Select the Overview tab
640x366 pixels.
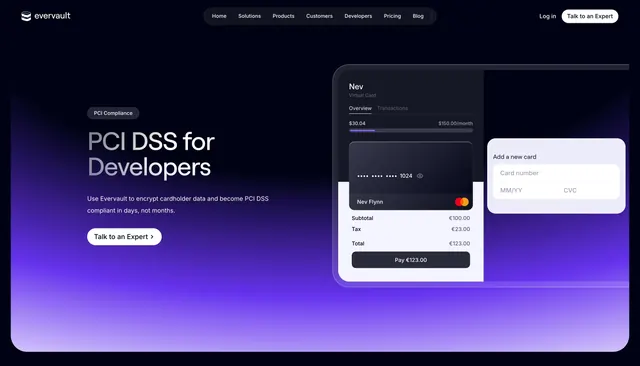coord(360,109)
